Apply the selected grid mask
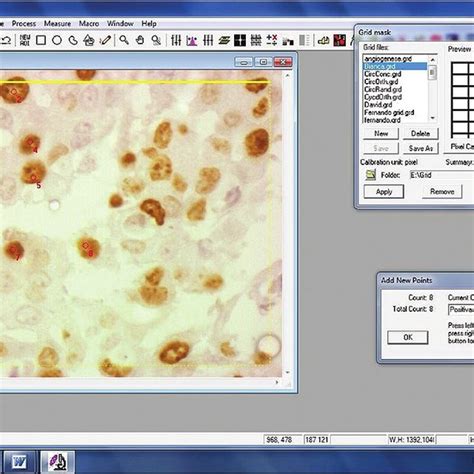Image resolution: width=474 pixels, height=474 pixels. click(x=384, y=192)
